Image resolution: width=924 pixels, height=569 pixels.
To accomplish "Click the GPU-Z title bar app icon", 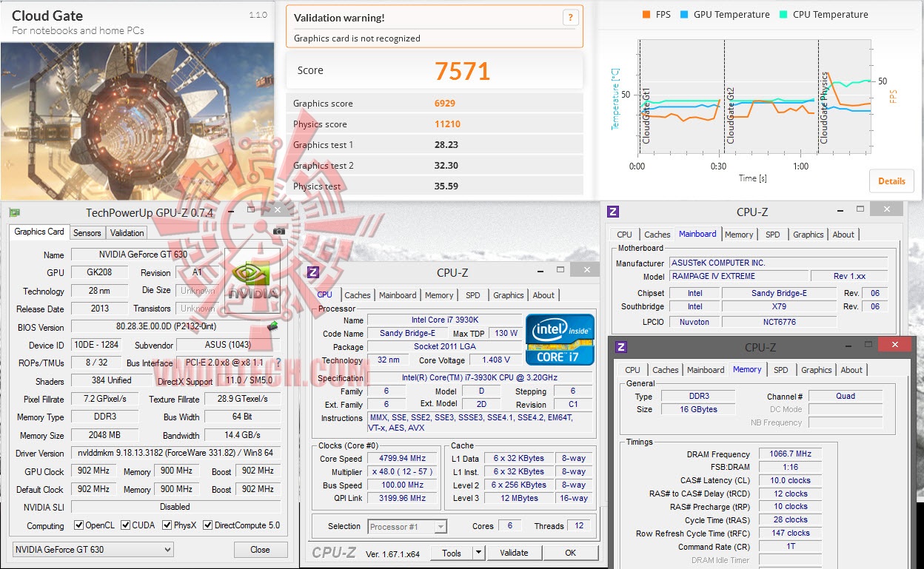I will click(15, 212).
